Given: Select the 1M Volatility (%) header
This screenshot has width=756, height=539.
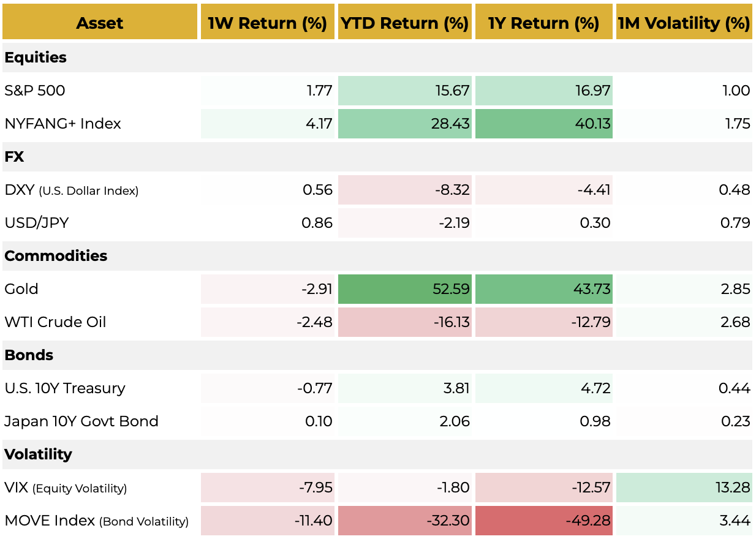Looking at the screenshot, I should tap(684, 23).
